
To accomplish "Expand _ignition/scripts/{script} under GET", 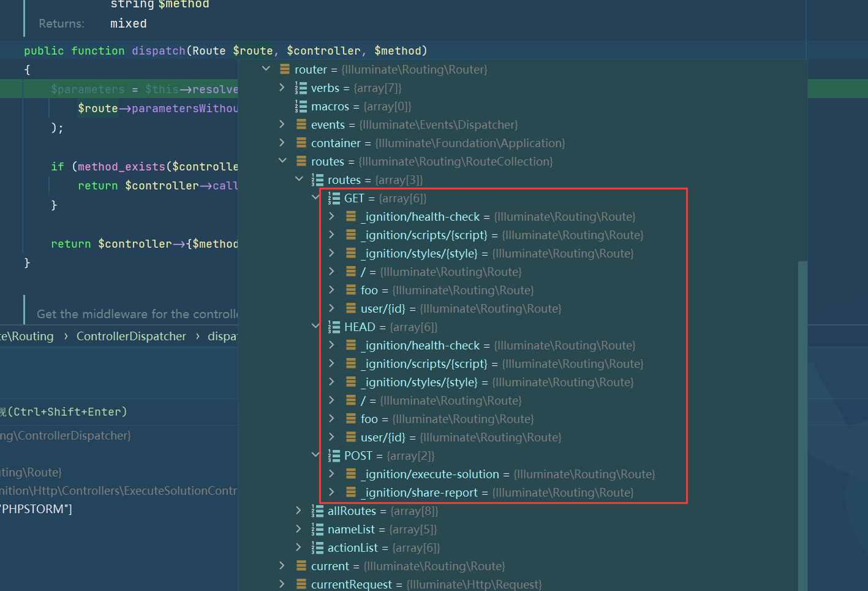I will coord(331,235).
